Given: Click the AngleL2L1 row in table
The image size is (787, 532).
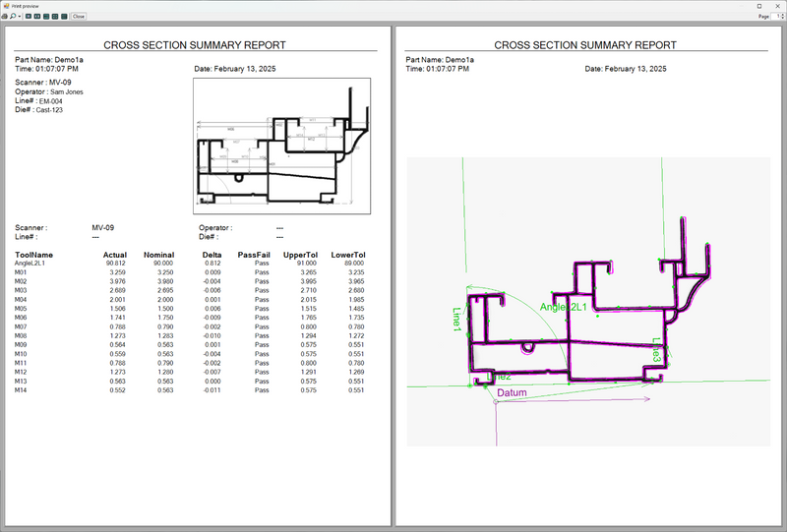Looking at the screenshot, I should (x=30, y=264).
